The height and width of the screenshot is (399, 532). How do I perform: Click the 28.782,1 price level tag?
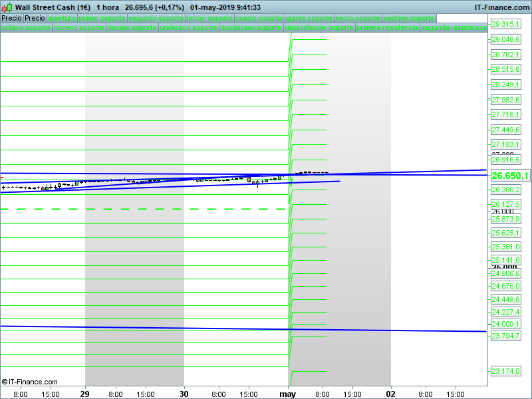[505, 55]
